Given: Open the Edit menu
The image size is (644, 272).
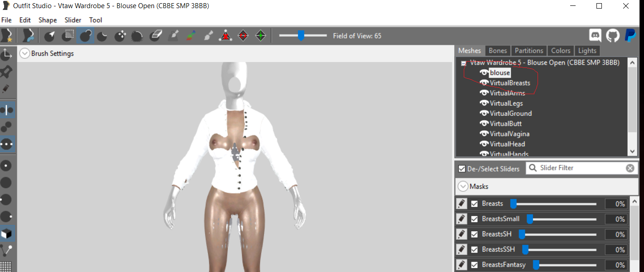Looking at the screenshot, I should (x=25, y=20).
